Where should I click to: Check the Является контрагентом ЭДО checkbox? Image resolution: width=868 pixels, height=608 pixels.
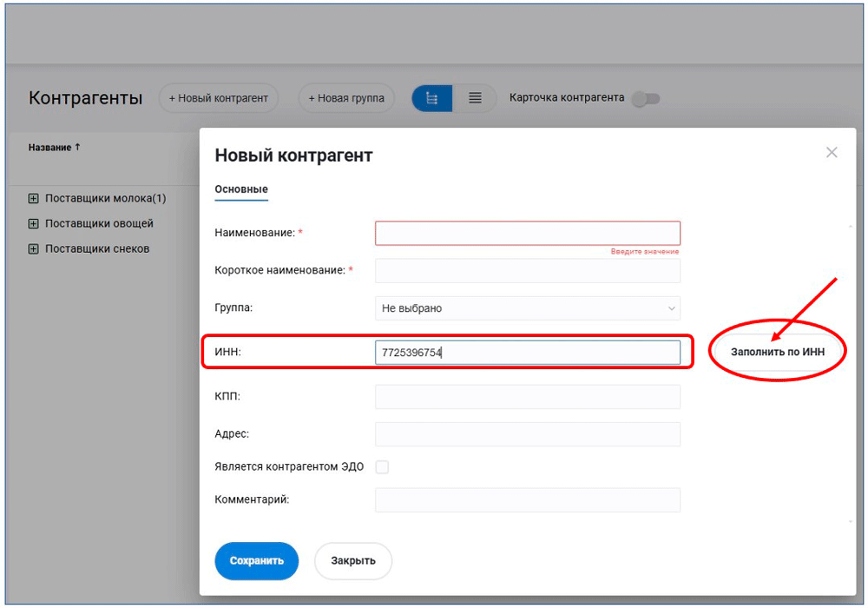pos(382,467)
